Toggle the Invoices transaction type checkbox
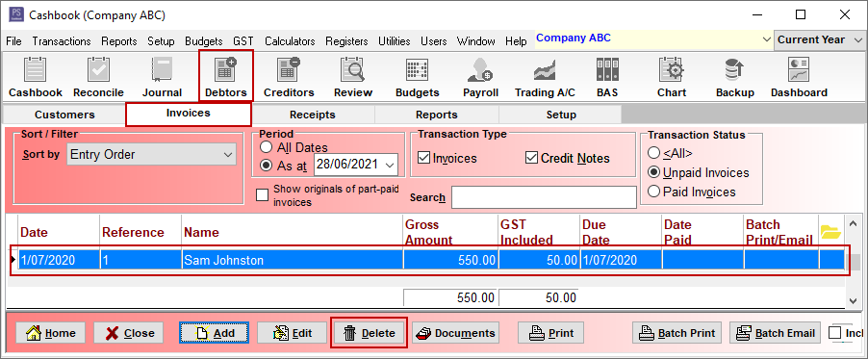868x359 pixels. click(424, 158)
